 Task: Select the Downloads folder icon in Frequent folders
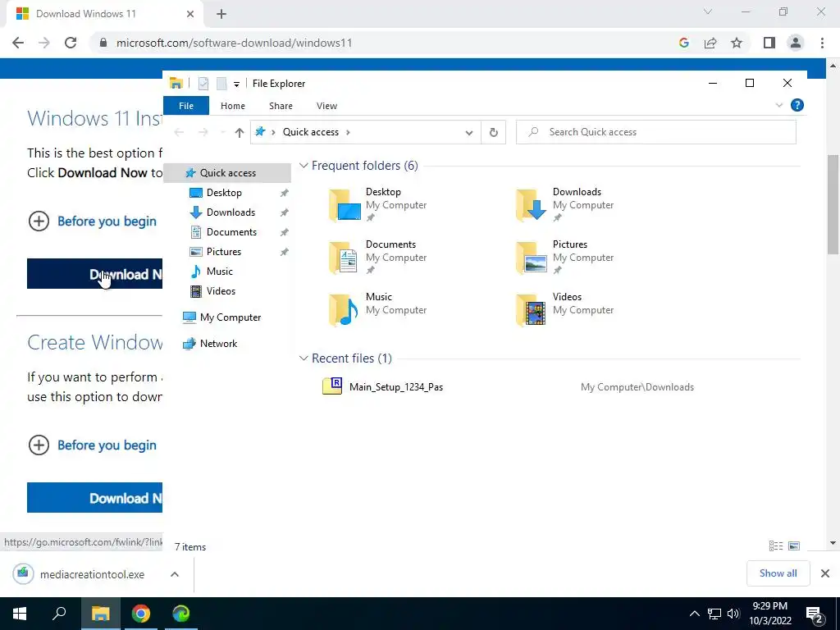pyautogui.click(x=531, y=204)
